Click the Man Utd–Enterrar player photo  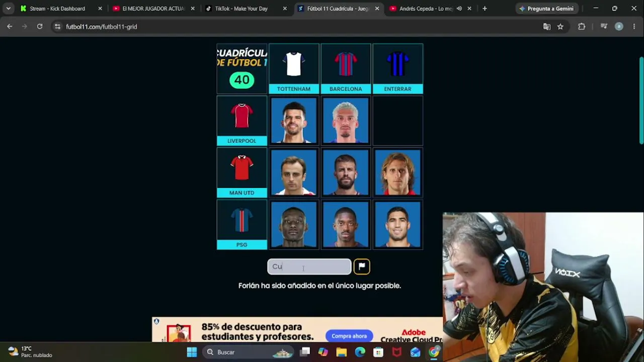(x=397, y=172)
